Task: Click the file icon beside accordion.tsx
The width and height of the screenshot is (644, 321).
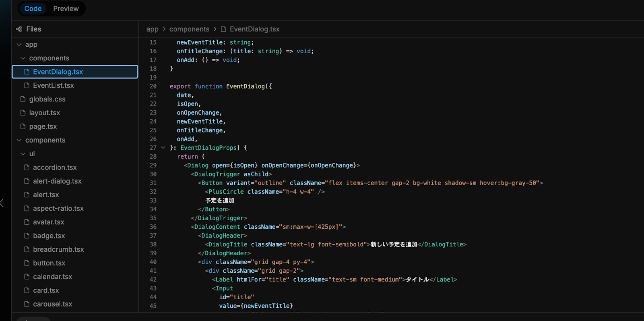Action: click(27, 168)
